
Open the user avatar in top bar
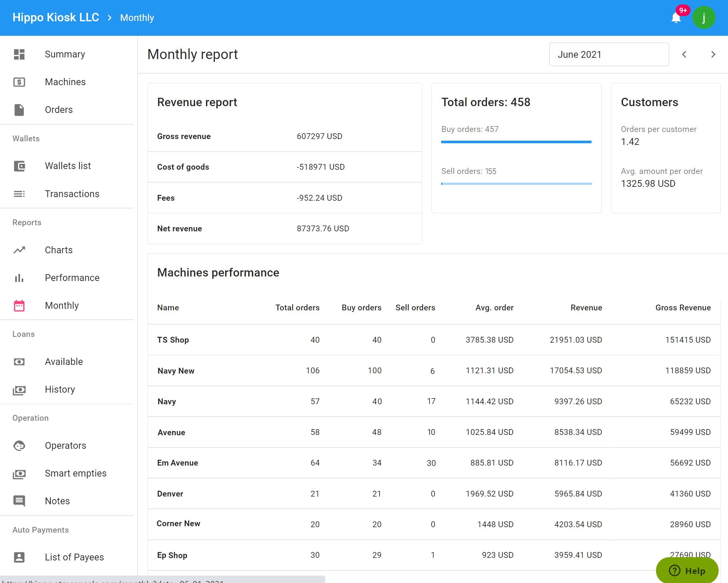point(704,17)
